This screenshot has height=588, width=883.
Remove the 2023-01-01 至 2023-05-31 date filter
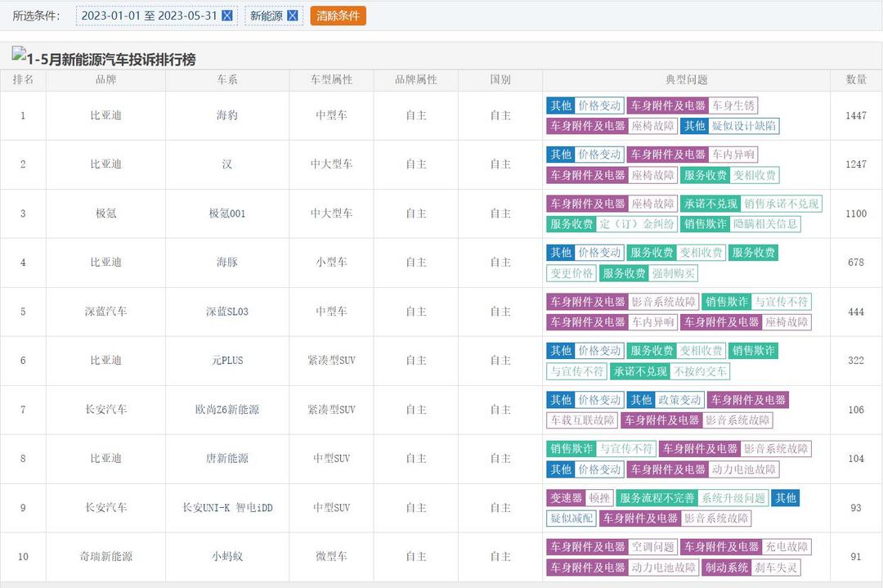pyautogui.click(x=227, y=16)
